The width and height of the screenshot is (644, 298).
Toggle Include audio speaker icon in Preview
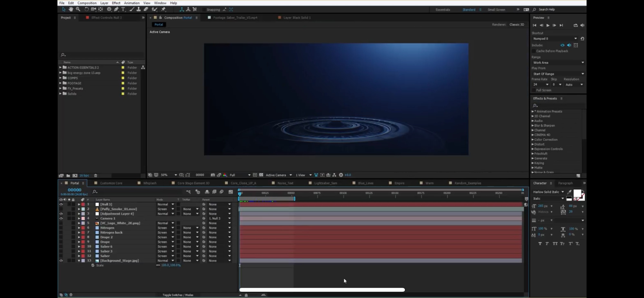click(x=569, y=45)
